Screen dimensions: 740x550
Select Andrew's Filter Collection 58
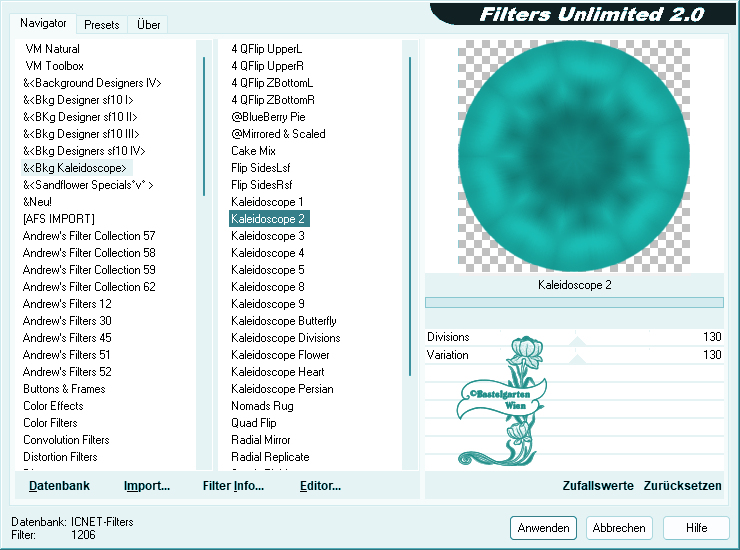[x=89, y=253]
